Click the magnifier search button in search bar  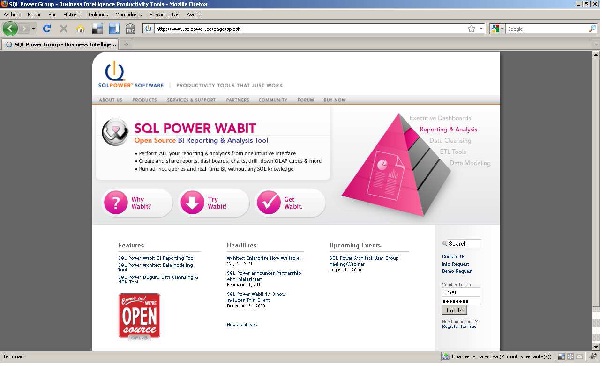[592, 29]
